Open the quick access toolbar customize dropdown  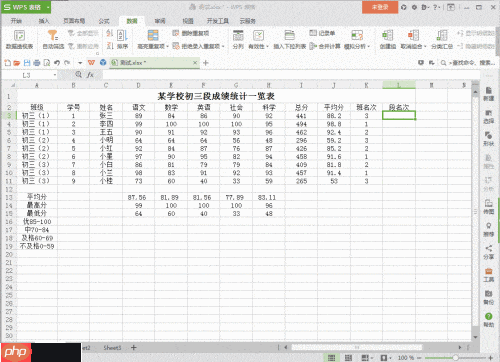(x=80, y=63)
